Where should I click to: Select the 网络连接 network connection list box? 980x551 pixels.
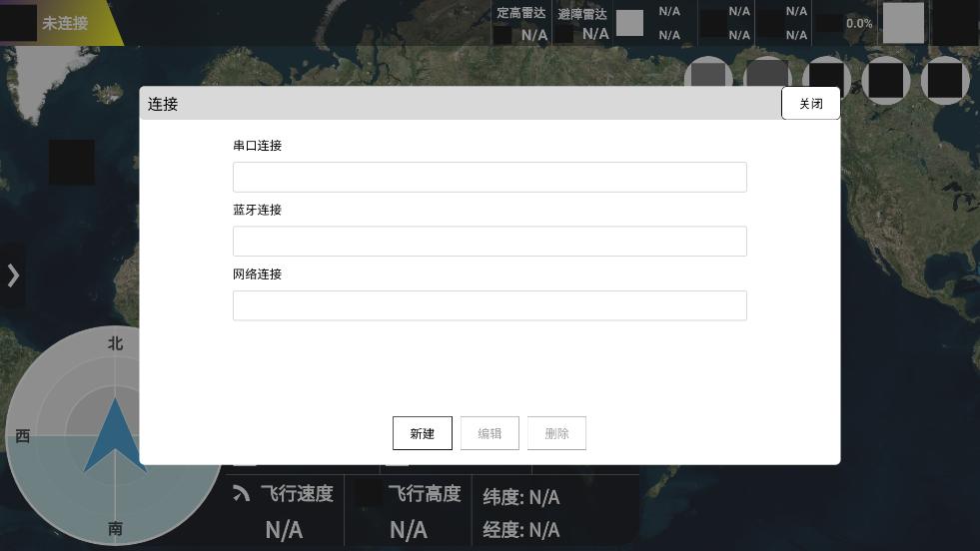(x=490, y=305)
